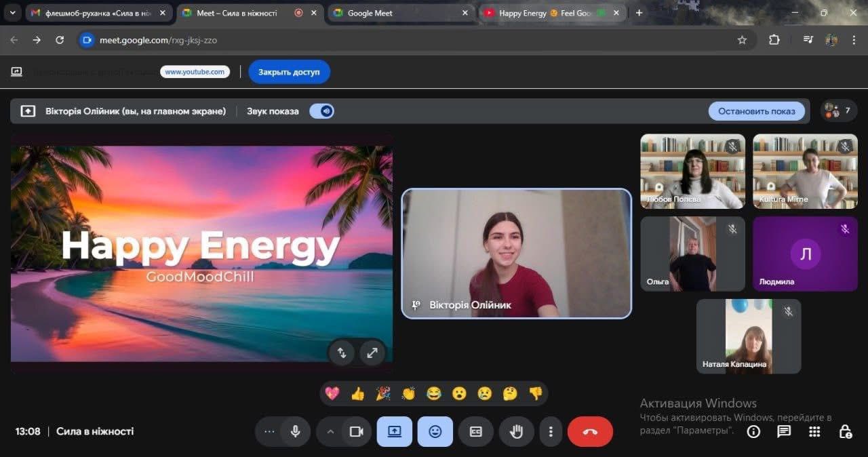
Task: Open host controls lock icon
Action: click(x=845, y=432)
